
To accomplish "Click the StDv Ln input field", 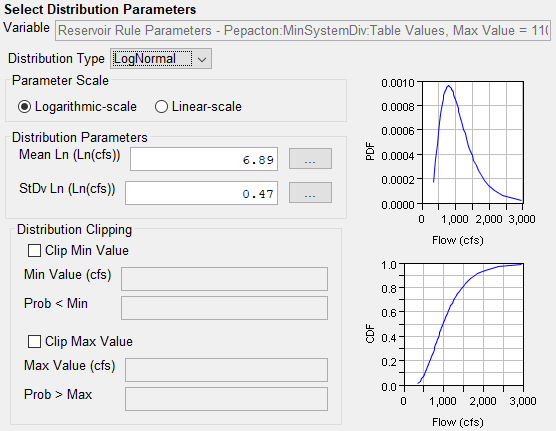I will point(201,193).
